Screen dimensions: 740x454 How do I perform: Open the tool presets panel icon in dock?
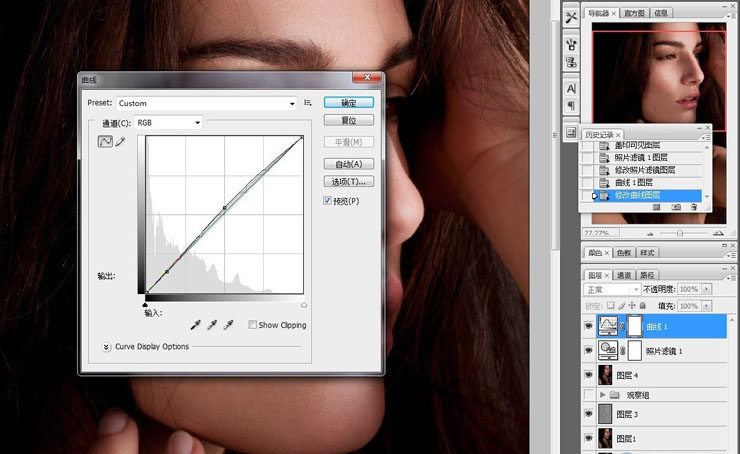(x=571, y=18)
